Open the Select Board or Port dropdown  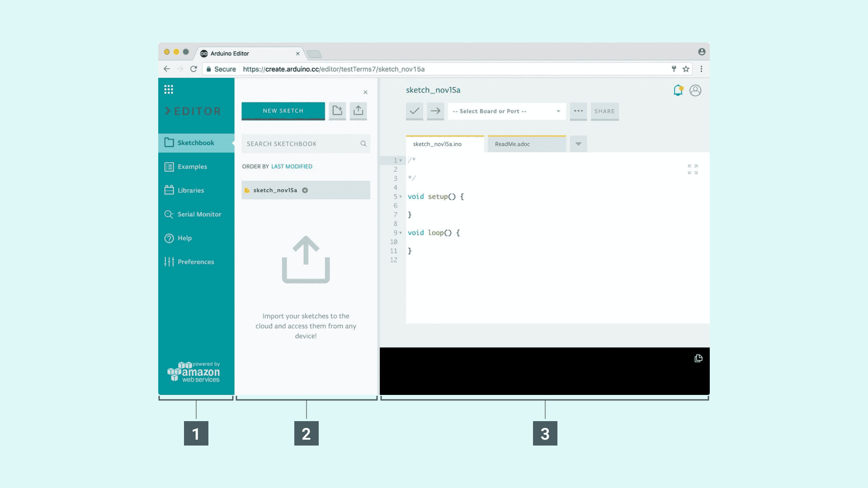click(x=506, y=111)
